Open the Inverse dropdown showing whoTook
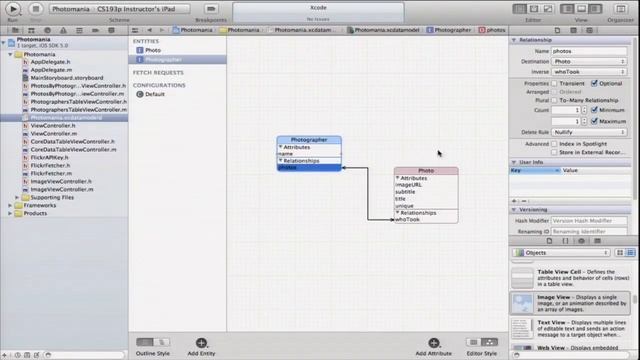This screenshot has height=360, width=640. click(589, 71)
